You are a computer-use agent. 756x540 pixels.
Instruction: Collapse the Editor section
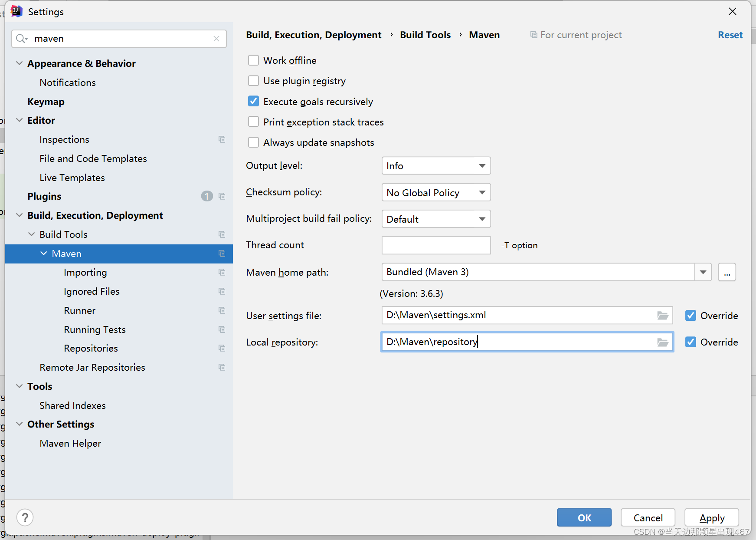19,120
